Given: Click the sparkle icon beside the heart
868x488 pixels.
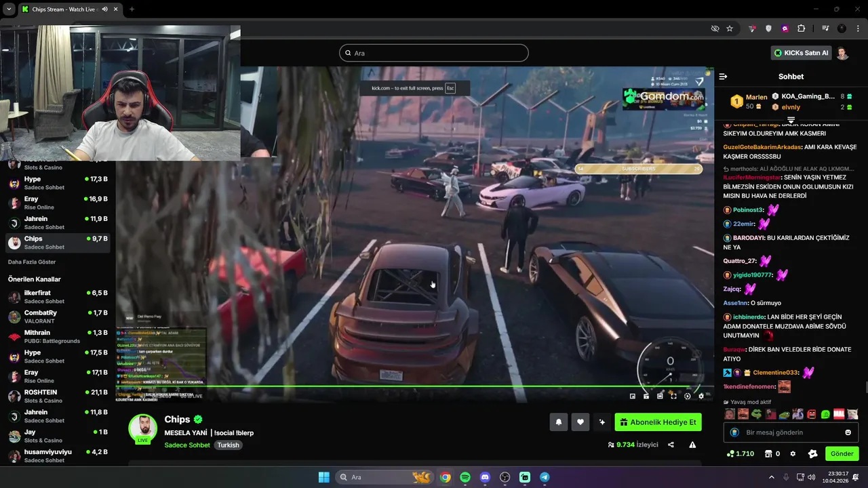Looking at the screenshot, I should point(601,422).
